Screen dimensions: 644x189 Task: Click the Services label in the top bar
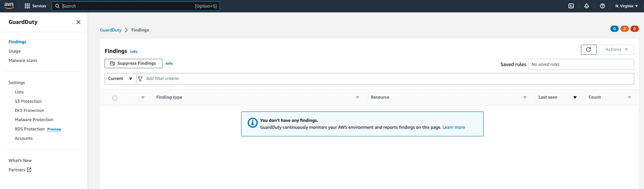pyautogui.click(x=39, y=6)
